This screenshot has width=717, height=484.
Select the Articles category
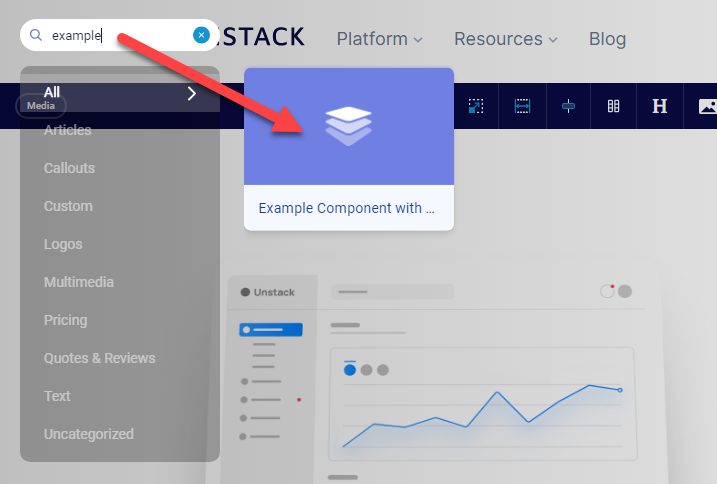(x=68, y=130)
